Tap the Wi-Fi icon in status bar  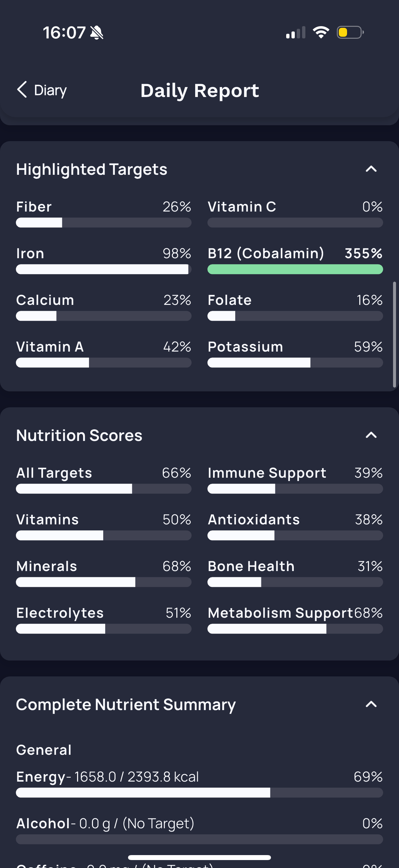[321, 32]
